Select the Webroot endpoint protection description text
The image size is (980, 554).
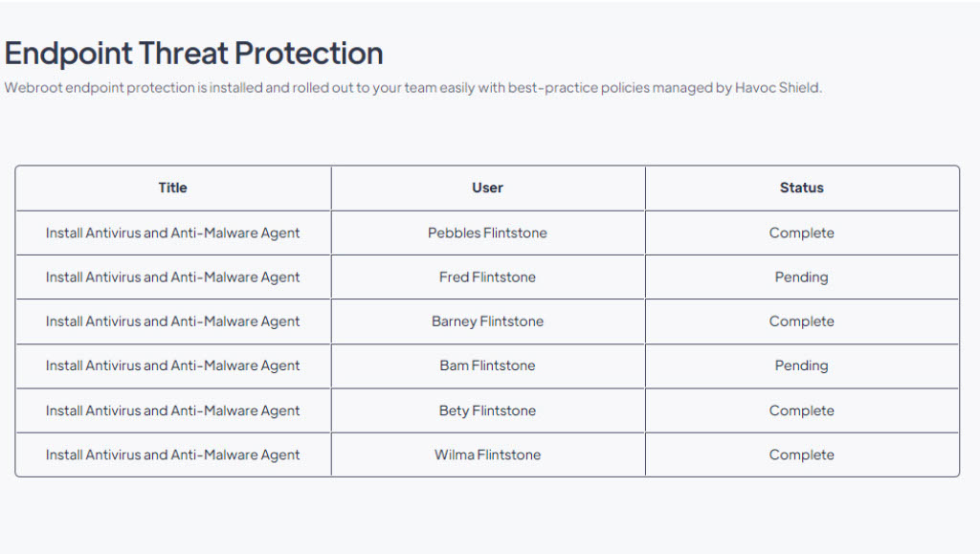[x=413, y=88]
